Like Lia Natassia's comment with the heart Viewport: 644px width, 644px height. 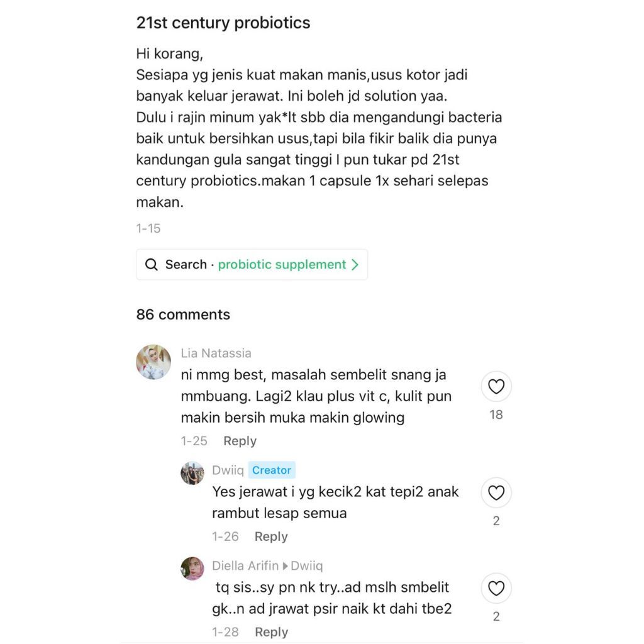[496, 387]
